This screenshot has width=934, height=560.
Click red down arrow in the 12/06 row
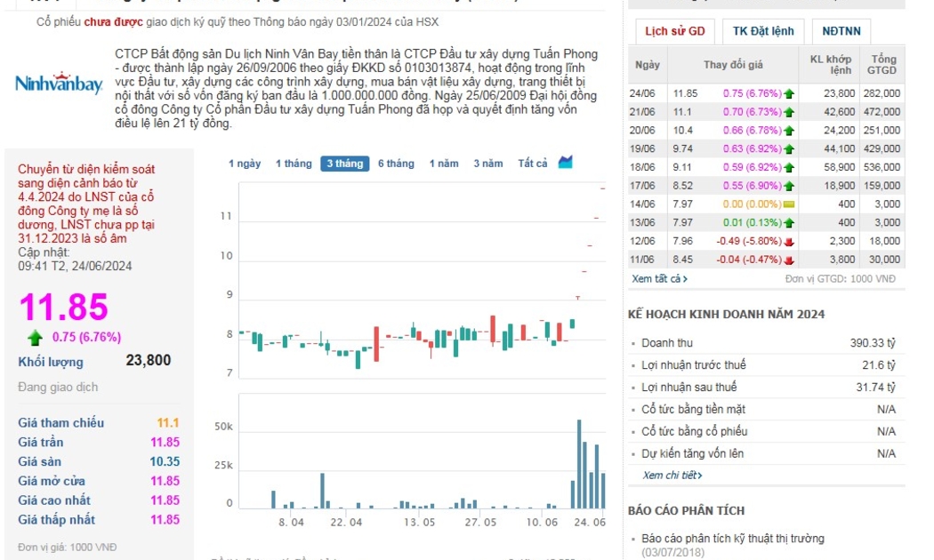coord(789,242)
